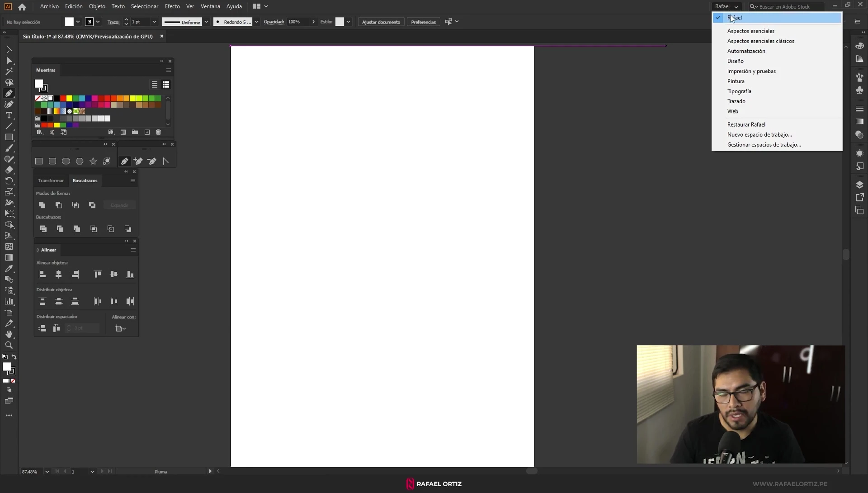Open the Ventana menu
868x493 pixels.
[x=210, y=6]
